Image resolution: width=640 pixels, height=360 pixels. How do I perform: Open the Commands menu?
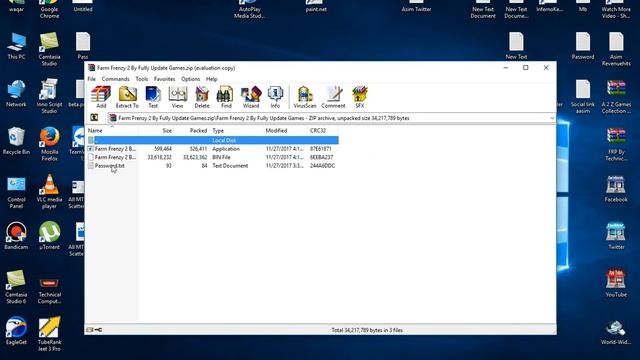(x=116, y=79)
